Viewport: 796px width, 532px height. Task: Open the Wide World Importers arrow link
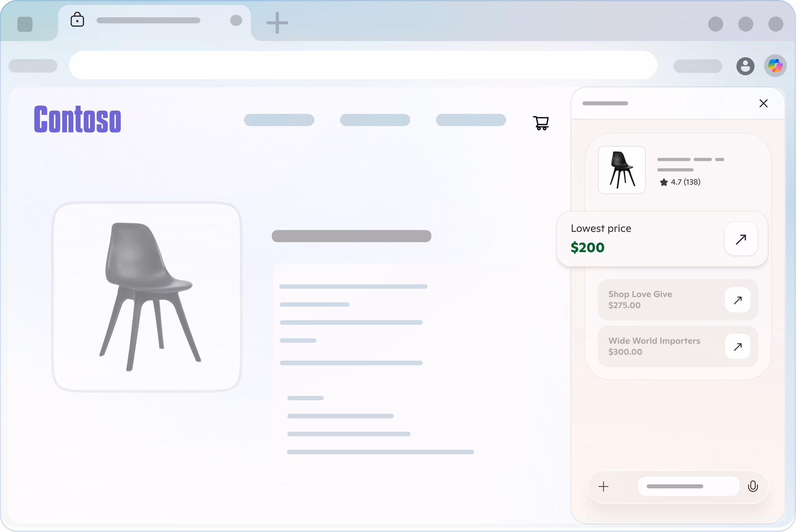[x=738, y=346]
